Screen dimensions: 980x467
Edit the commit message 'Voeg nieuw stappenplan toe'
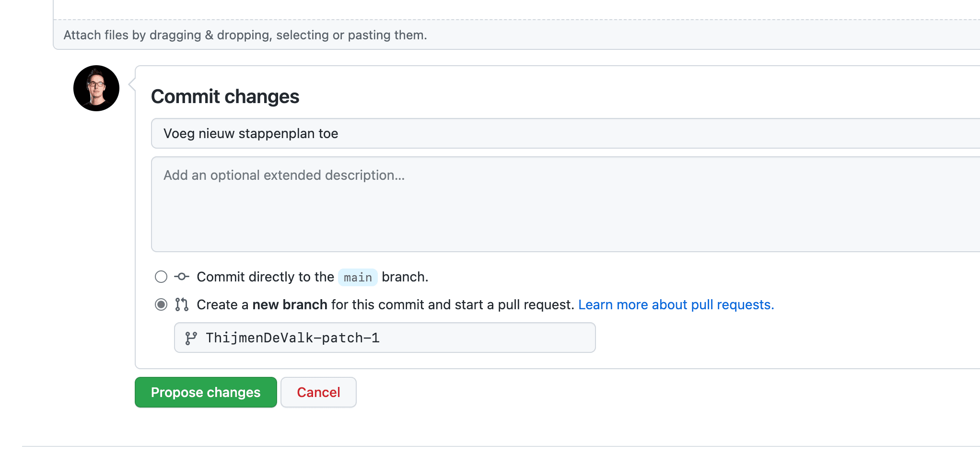coord(566,133)
